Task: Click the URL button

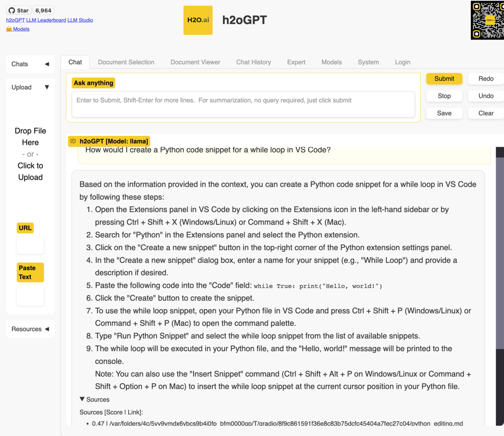Action: click(x=25, y=227)
